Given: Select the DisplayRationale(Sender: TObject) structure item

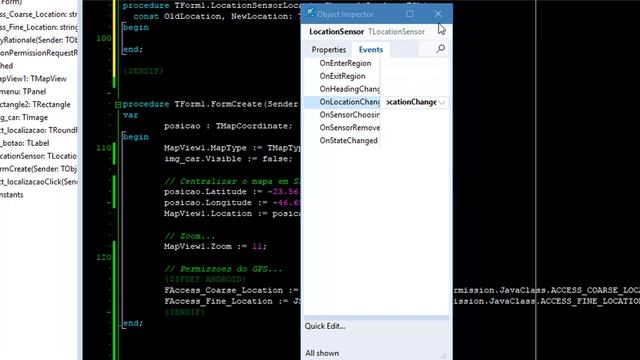Looking at the screenshot, I should [x=38, y=40].
